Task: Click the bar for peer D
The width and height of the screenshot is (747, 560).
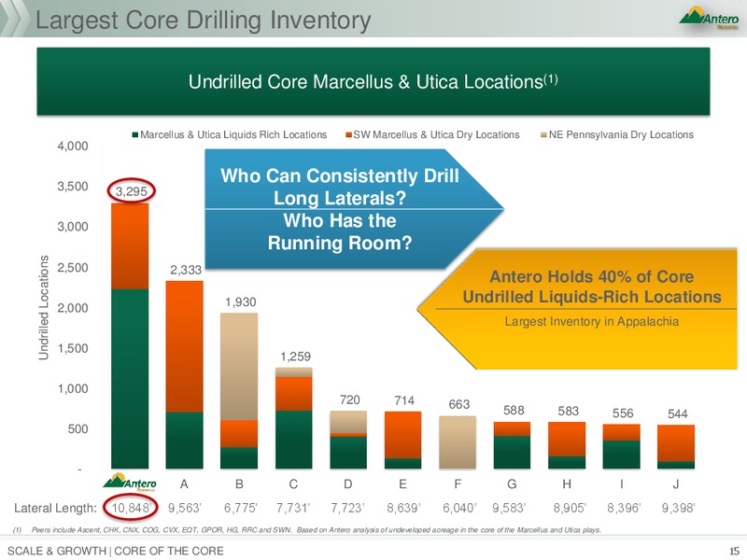Action: coord(348,440)
